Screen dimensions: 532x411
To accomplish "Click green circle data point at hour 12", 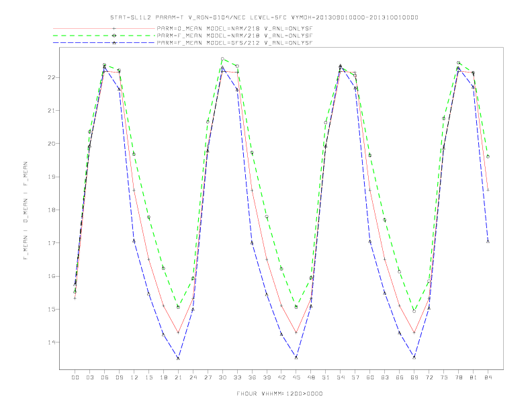I will 134,154.
